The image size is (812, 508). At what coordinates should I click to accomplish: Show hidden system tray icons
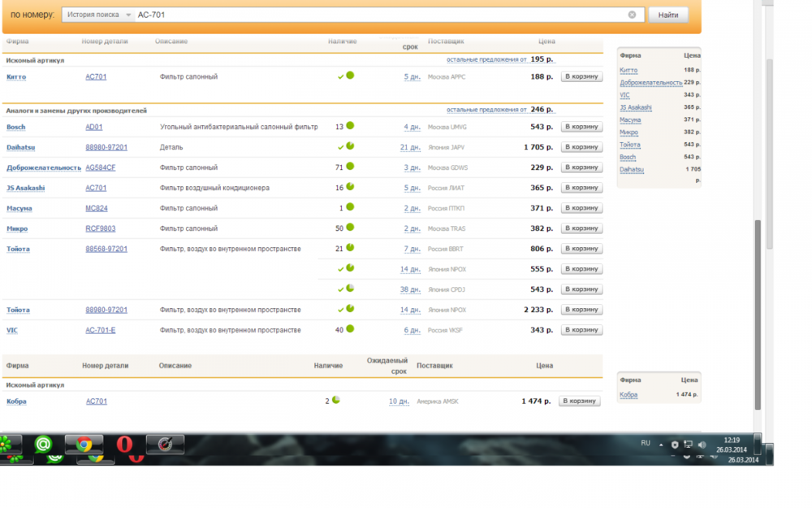point(663,444)
